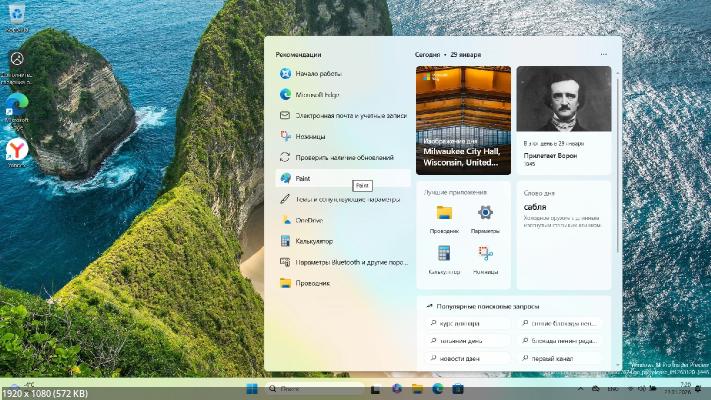
Task: Click 'Начало работы' in the recommendations
Action: 318,73
